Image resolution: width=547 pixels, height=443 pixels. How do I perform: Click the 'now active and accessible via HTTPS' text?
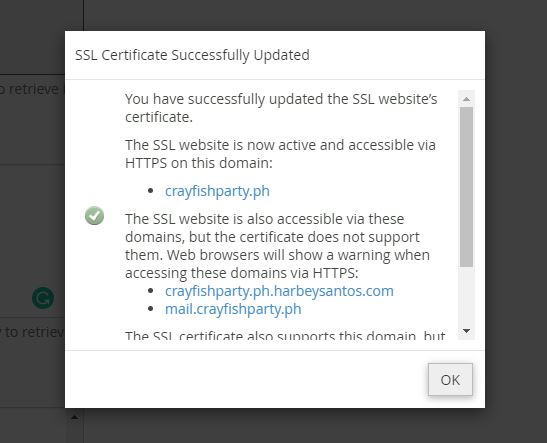point(280,154)
